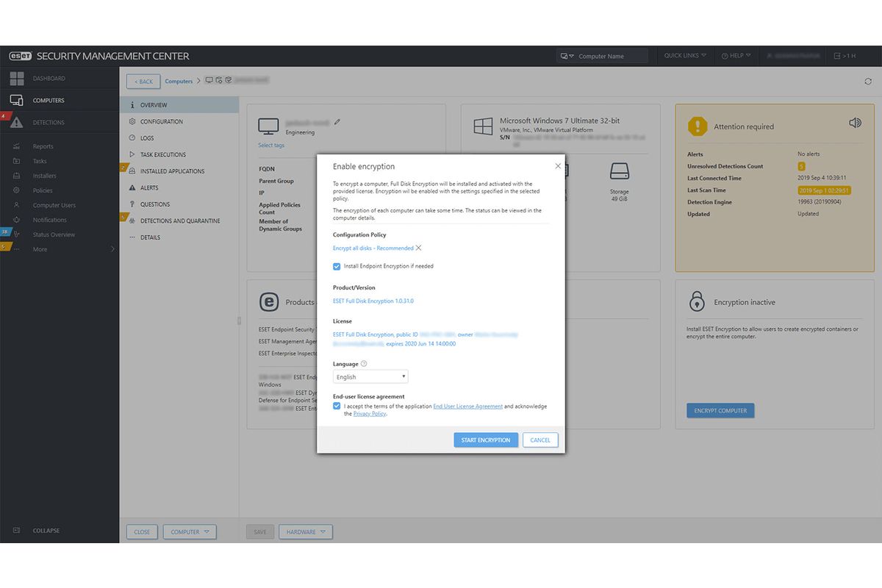Click the Cancel button in dialog

[x=540, y=440]
